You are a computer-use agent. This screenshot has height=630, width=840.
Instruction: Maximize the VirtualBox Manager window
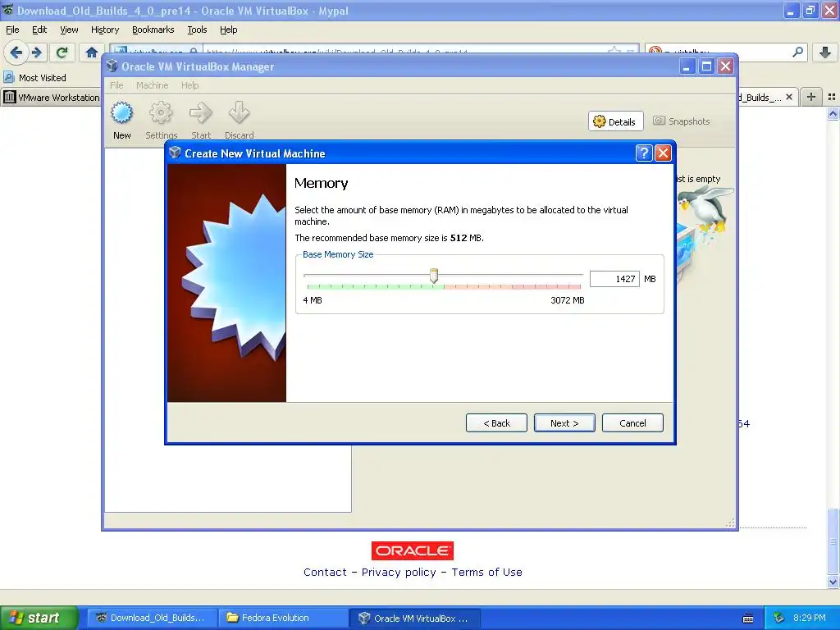tap(706, 66)
